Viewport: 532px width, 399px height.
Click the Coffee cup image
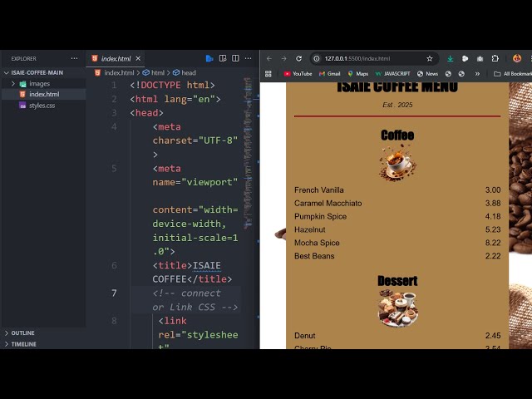click(397, 162)
